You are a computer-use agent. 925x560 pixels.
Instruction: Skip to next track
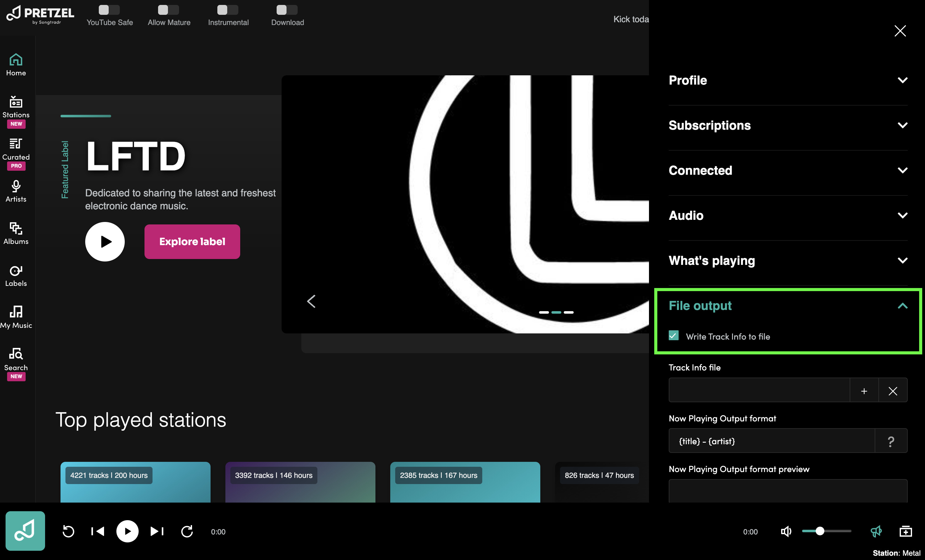pyautogui.click(x=157, y=532)
